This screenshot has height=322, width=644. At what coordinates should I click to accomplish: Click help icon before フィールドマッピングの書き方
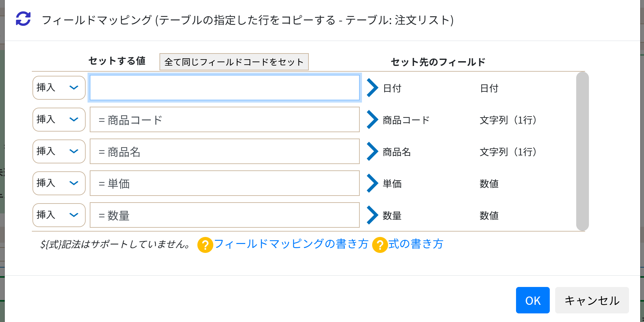(205, 245)
